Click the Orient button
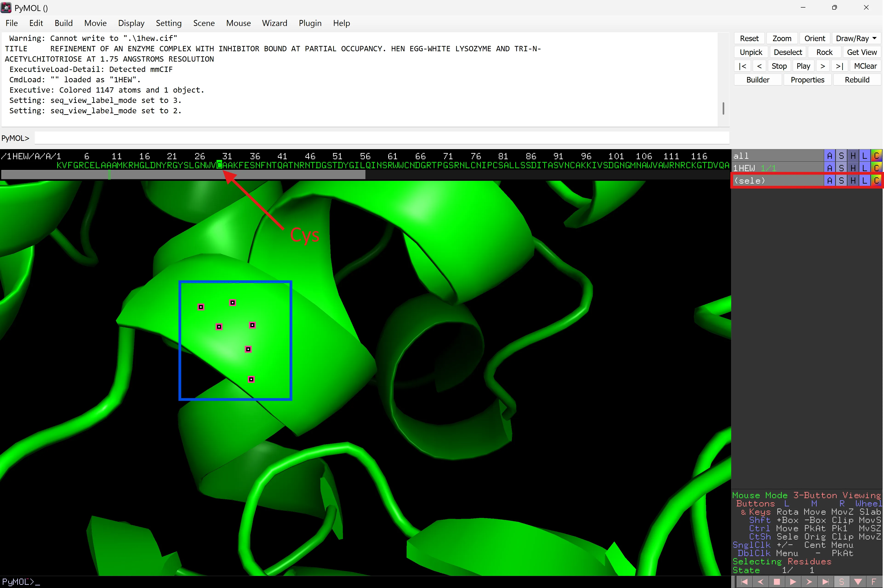 pyautogui.click(x=814, y=39)
